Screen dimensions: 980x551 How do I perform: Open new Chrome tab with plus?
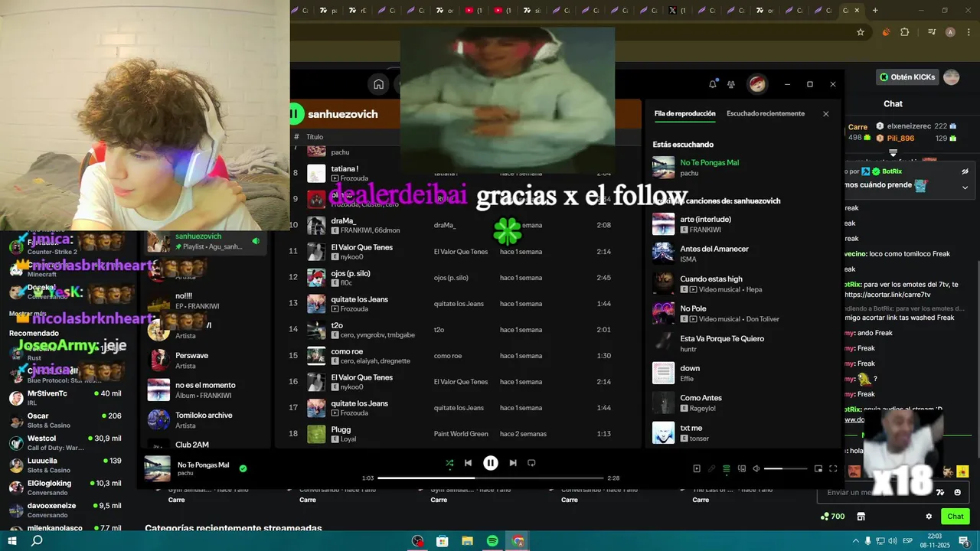(x=875, y=10)
